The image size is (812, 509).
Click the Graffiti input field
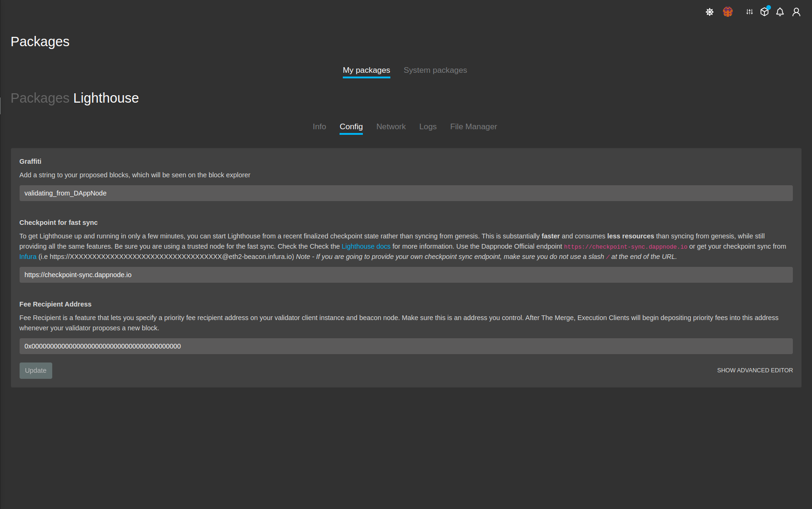[406, 193]
